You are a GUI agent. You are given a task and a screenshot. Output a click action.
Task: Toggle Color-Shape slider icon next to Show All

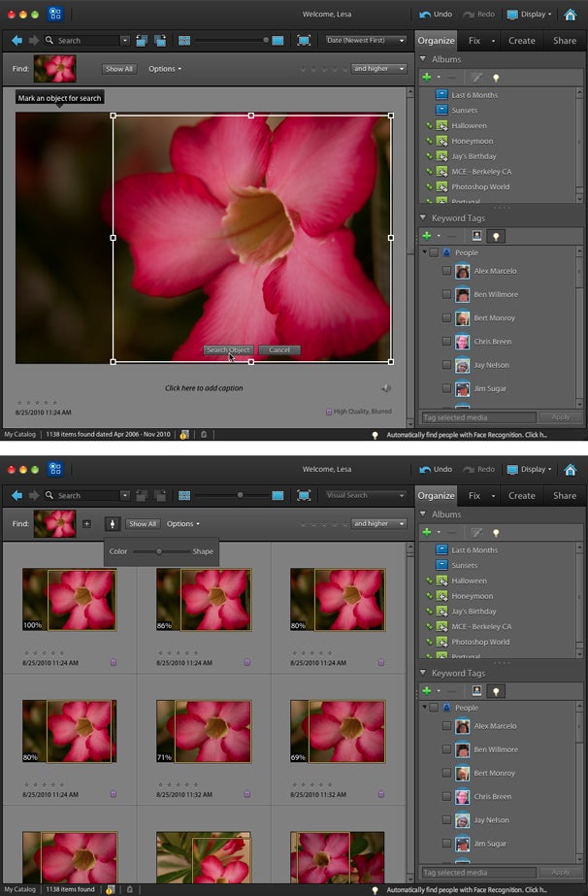[112, 523]
